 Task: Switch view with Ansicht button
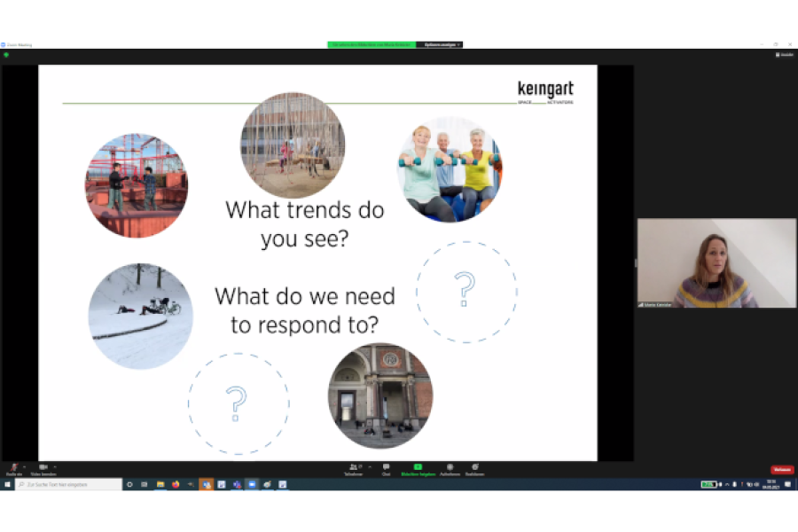pyautogui.click(x=785, y=54)
